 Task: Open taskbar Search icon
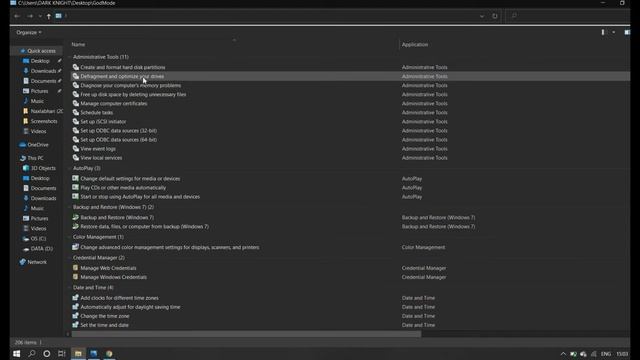coord(31,354)
